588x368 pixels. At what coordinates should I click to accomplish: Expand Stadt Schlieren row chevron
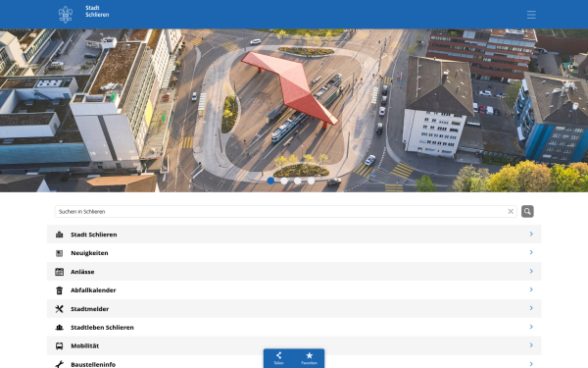tap(531, 234)
